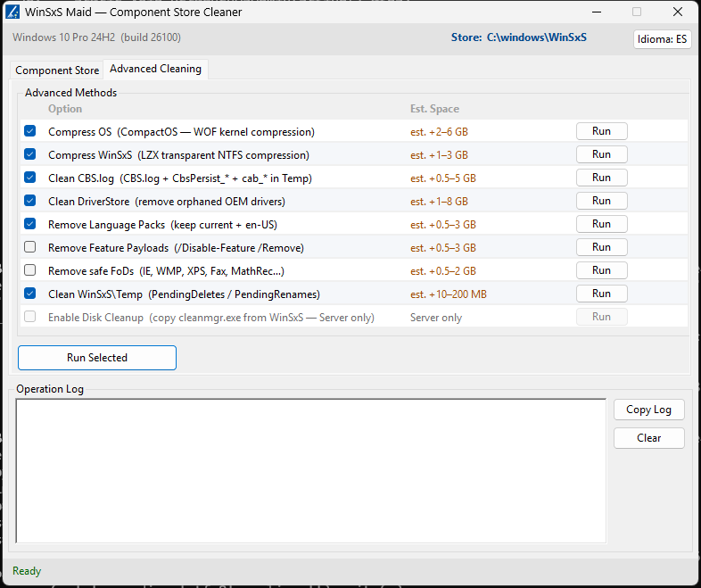Click the Operation Log group label
Image resolution: width=701 pixels, height=588 pixels.
coord(50,389)
